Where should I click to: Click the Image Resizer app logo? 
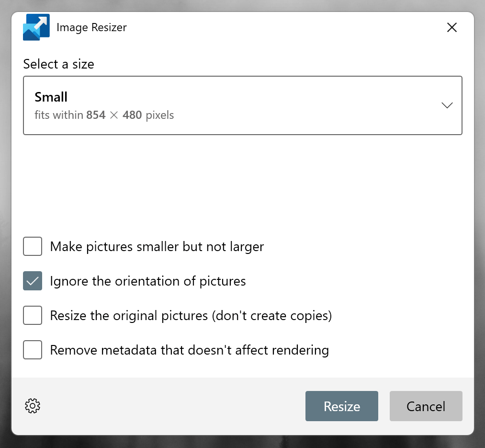click(x=36, y=27)
